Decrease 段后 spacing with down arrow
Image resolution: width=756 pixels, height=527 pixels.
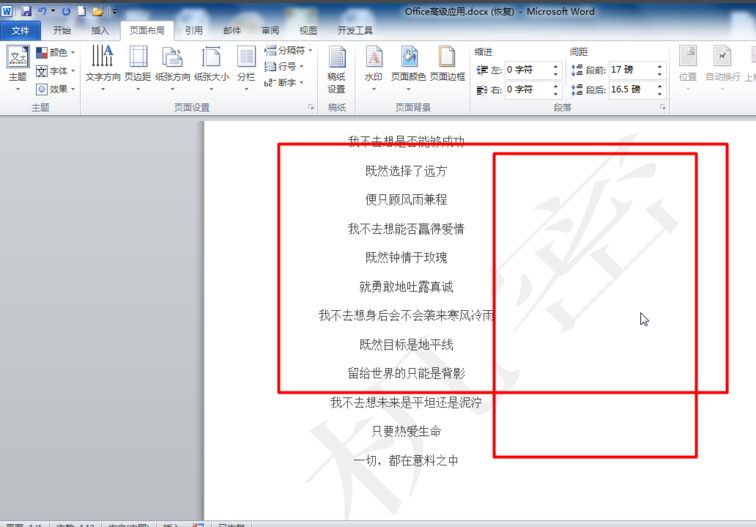tap(660, 94)
